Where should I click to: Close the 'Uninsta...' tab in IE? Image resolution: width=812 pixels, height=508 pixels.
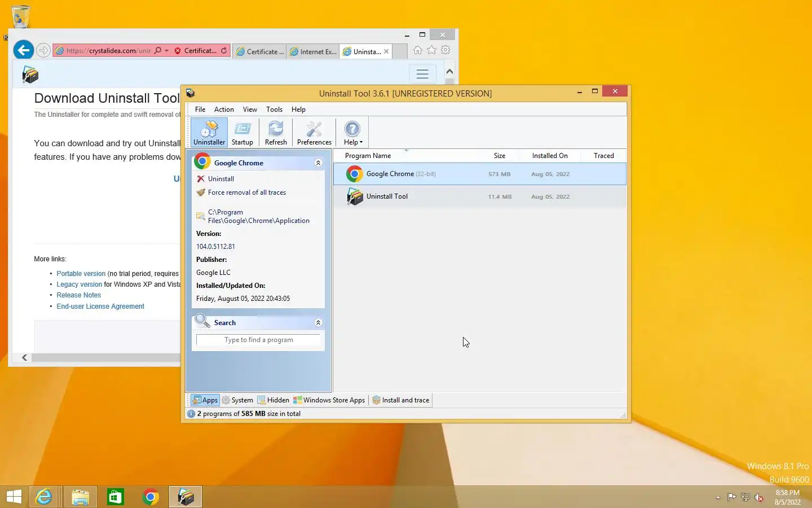coord(386,51)
